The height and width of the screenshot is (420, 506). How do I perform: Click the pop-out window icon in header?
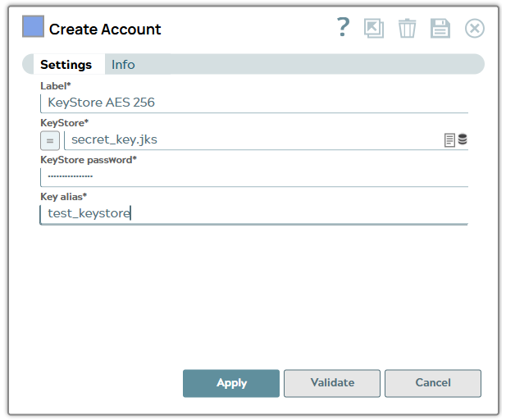[374, 29]
